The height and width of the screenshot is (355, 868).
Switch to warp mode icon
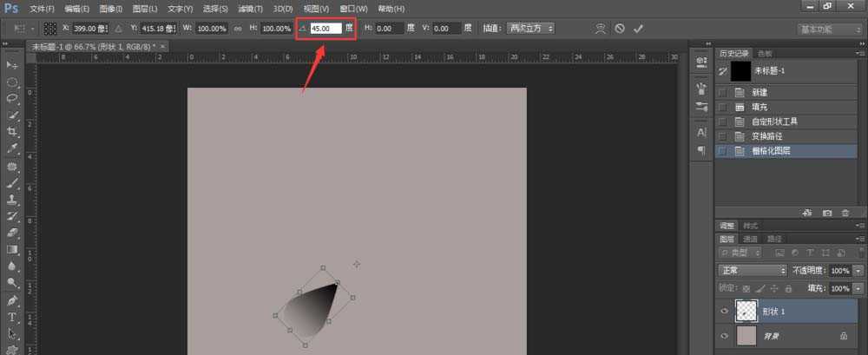[600, 28]
